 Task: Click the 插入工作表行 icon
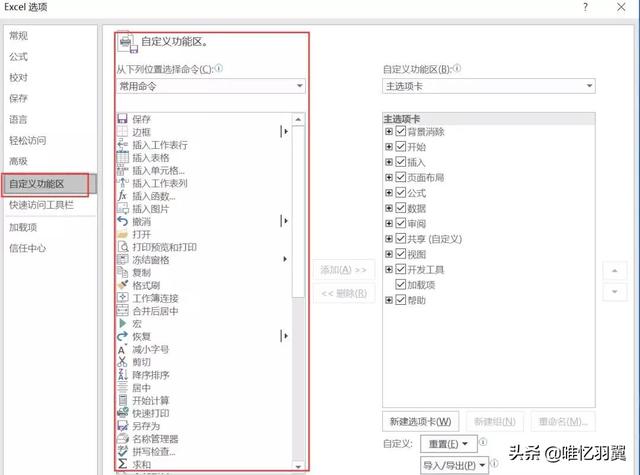tap(122, 144)
